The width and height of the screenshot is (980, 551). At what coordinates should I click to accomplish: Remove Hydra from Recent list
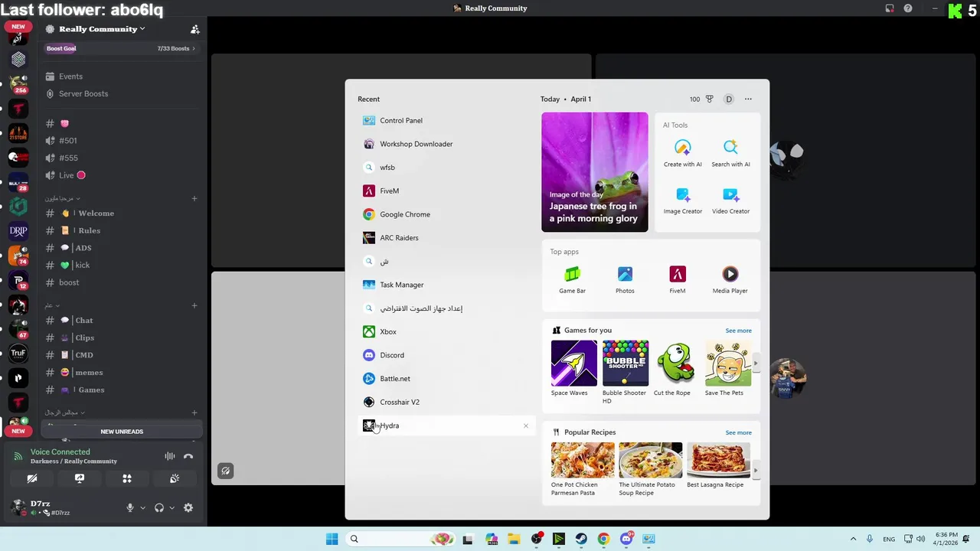(526, 425)
